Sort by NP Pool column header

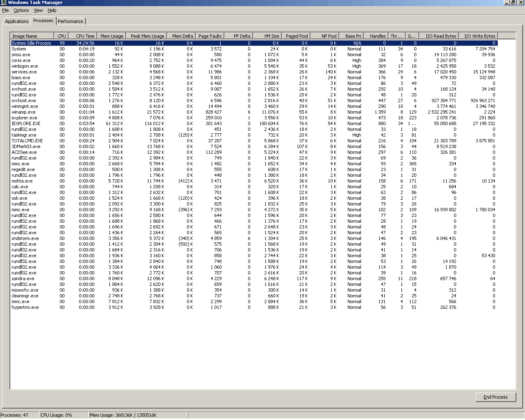pos(324,36)
